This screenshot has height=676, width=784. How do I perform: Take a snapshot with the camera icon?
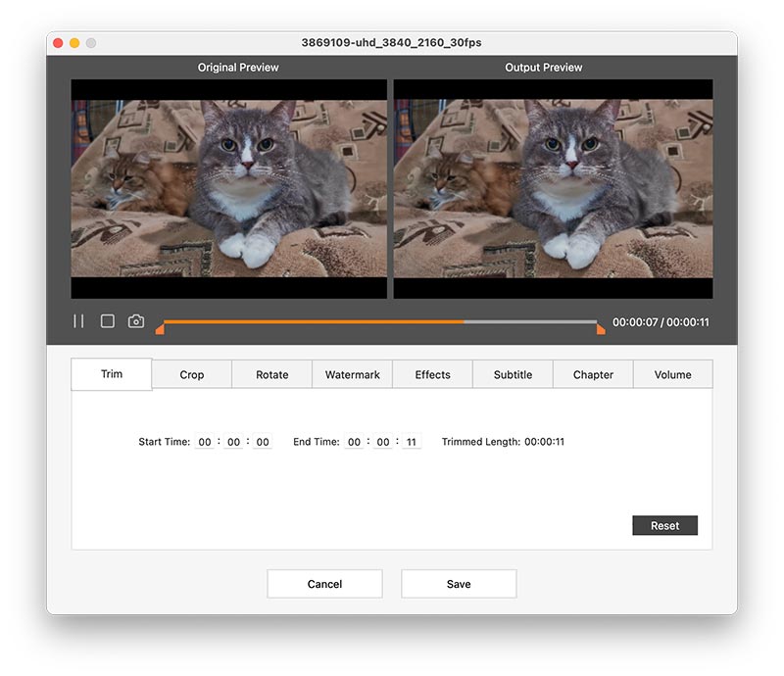click(135, 320)
